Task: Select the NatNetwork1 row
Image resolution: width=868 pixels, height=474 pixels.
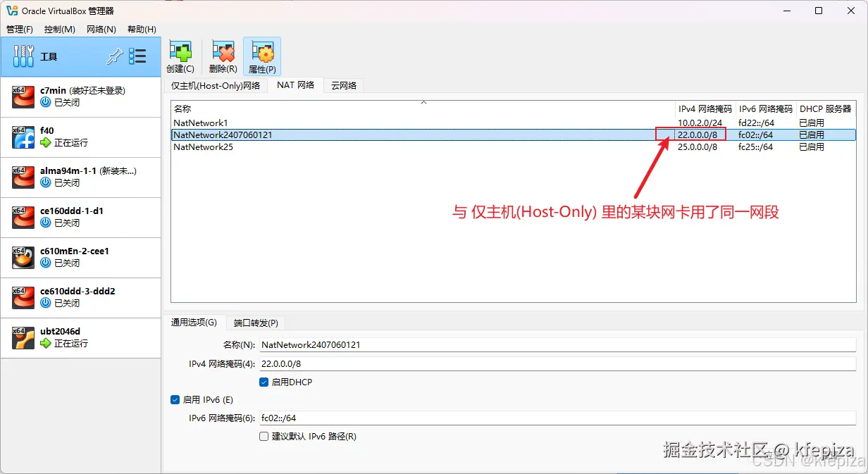Action: click(514, 123)
